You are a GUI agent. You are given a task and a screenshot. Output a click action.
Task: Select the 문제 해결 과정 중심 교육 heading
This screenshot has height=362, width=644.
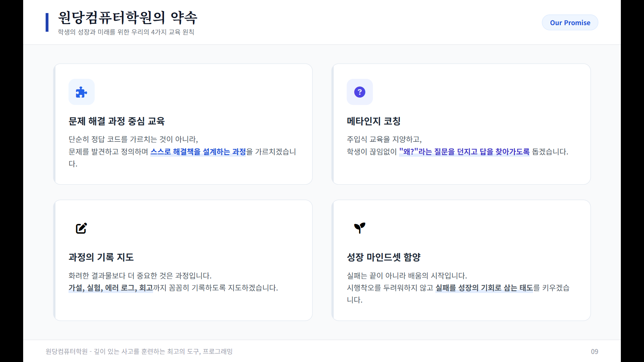[117, 121]
